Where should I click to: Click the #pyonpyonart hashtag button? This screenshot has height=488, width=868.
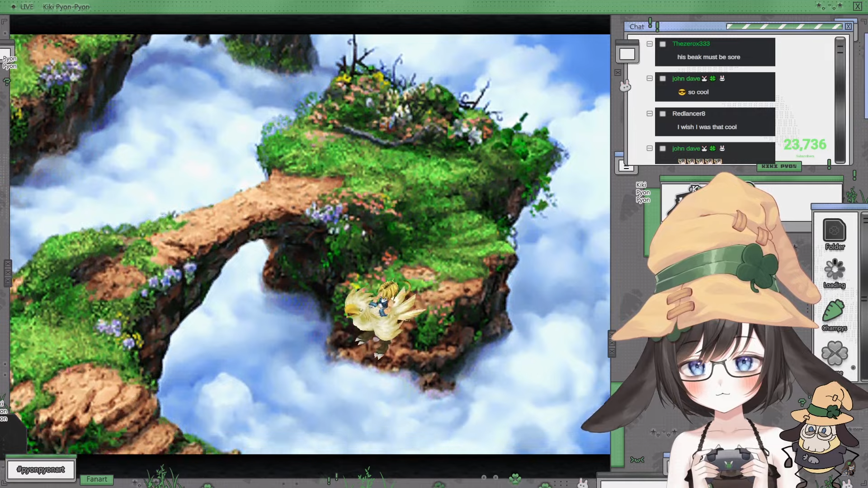pyautogui.click(x=41, y=469)
